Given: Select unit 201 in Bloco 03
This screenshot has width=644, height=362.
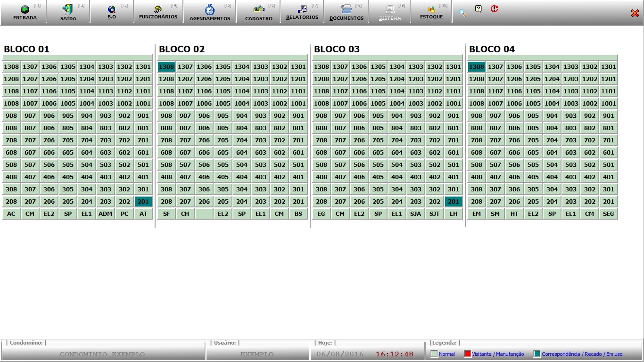Looking at the screenshot, I should (x=454, y=202).
